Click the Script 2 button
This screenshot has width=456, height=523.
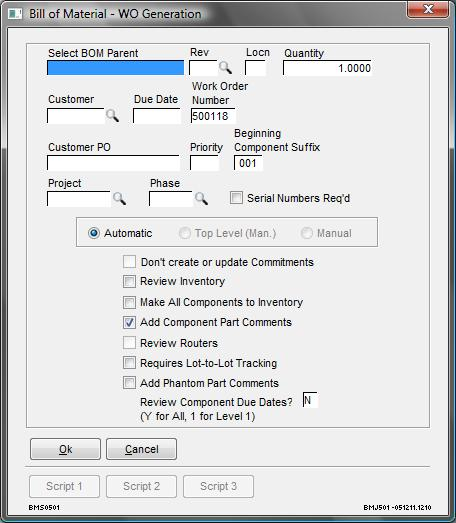coord(141,486)
